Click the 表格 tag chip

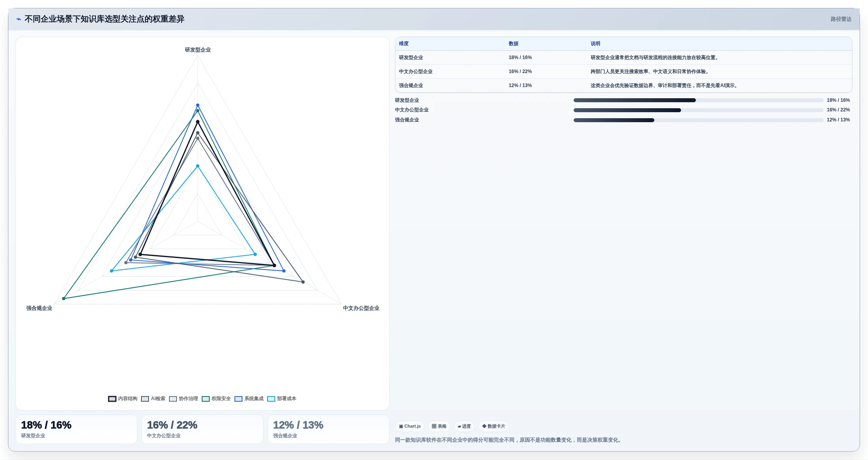point(439,426)
